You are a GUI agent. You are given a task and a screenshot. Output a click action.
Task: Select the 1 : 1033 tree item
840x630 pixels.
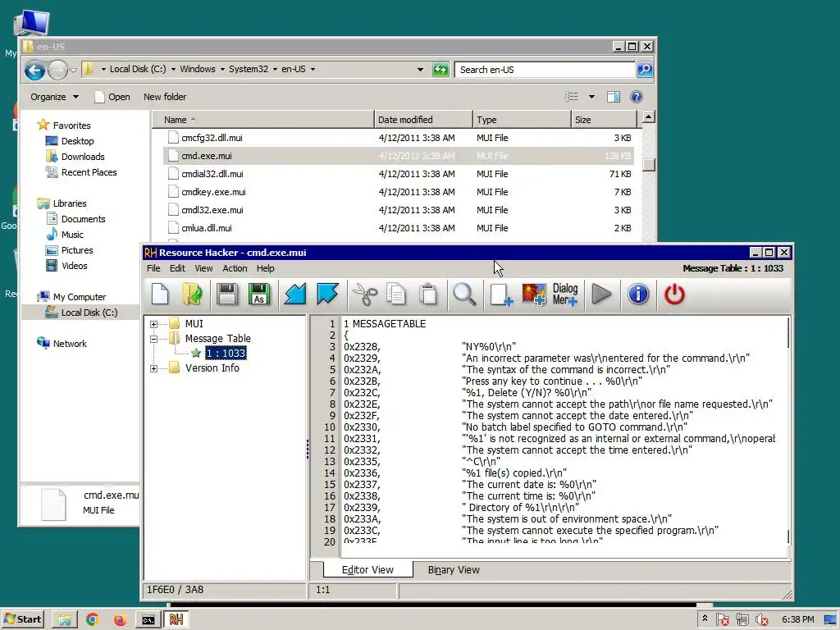click(x=226, y=353)
